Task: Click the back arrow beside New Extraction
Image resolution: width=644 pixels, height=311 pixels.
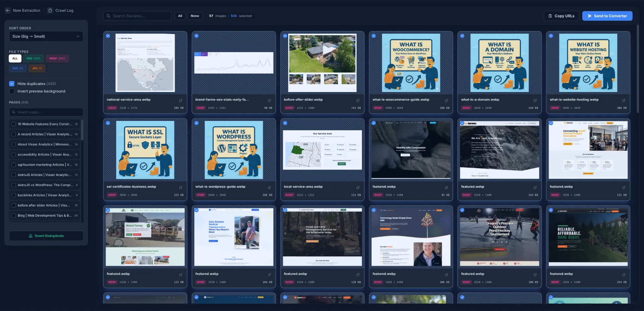Action: point(8,10)
